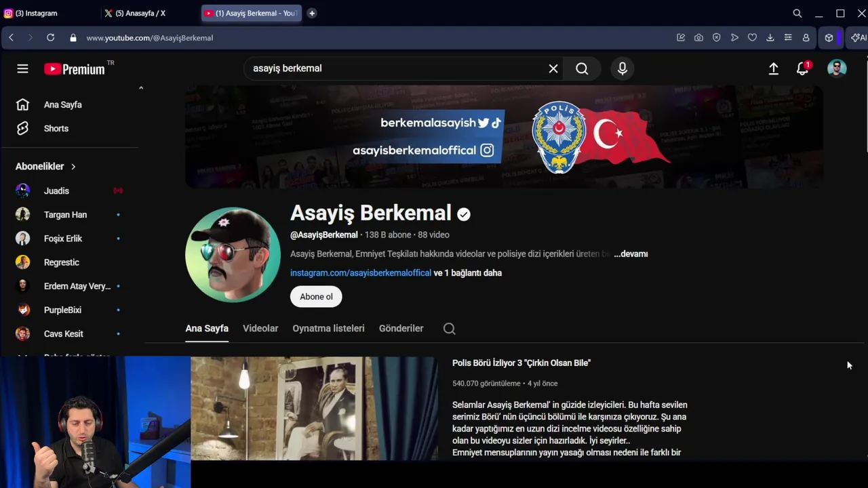Open the easy setup sliders icon

point(788,38)
